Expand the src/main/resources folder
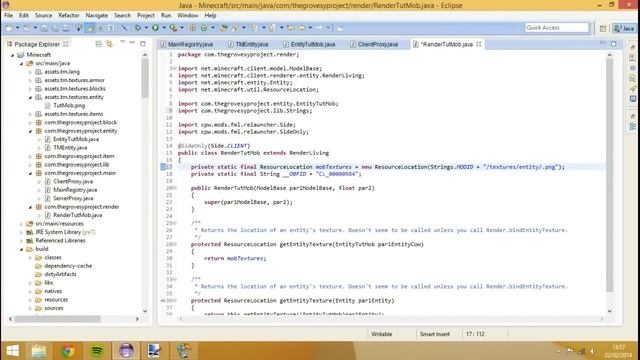 point(22,224)
